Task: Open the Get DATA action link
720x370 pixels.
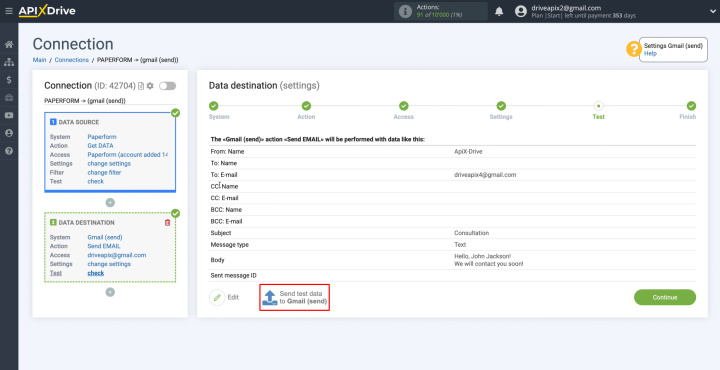Action: click(x=101, y=146)
